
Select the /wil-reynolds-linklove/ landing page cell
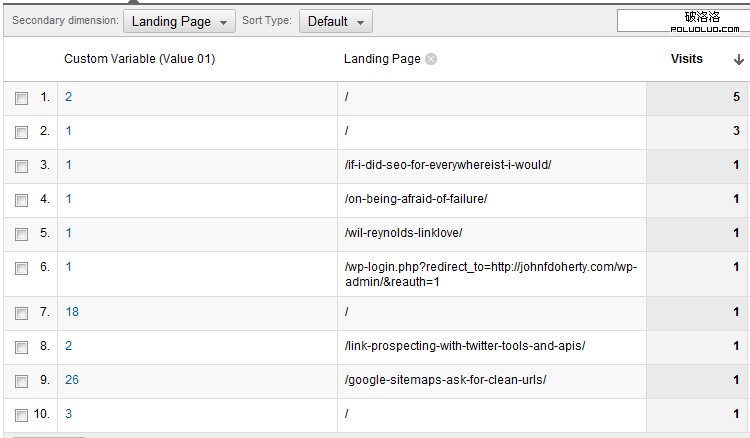pyautogui.click(x=403, y=233)
